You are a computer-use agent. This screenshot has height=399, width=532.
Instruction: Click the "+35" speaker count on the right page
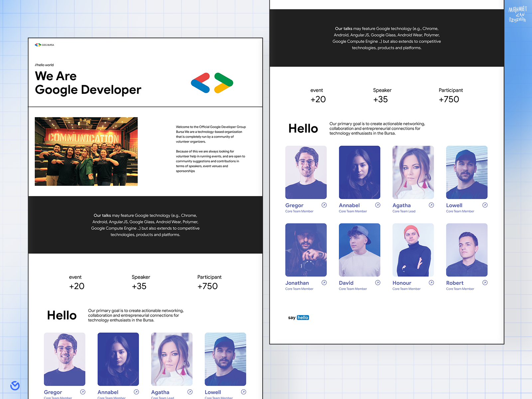[380, 99]
